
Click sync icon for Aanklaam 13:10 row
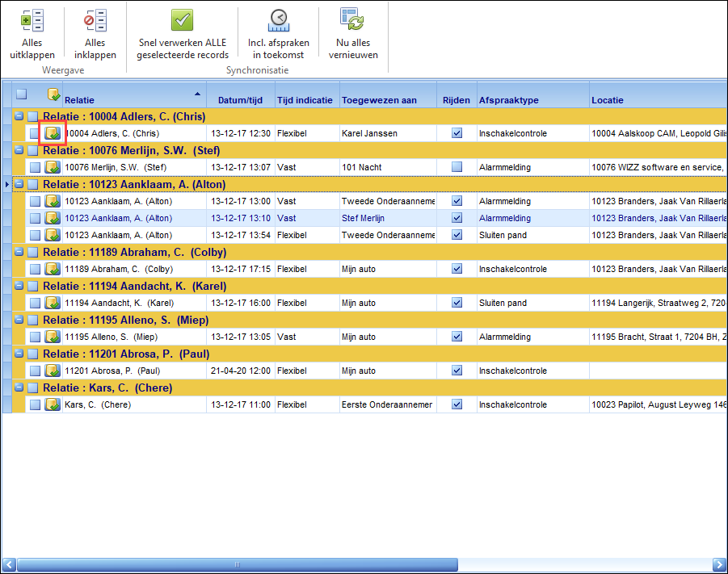click(x=53, y=218)
